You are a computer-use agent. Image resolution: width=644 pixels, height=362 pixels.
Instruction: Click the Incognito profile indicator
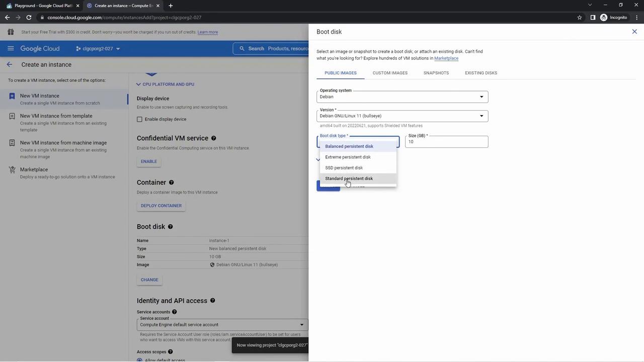click(614, 18)
